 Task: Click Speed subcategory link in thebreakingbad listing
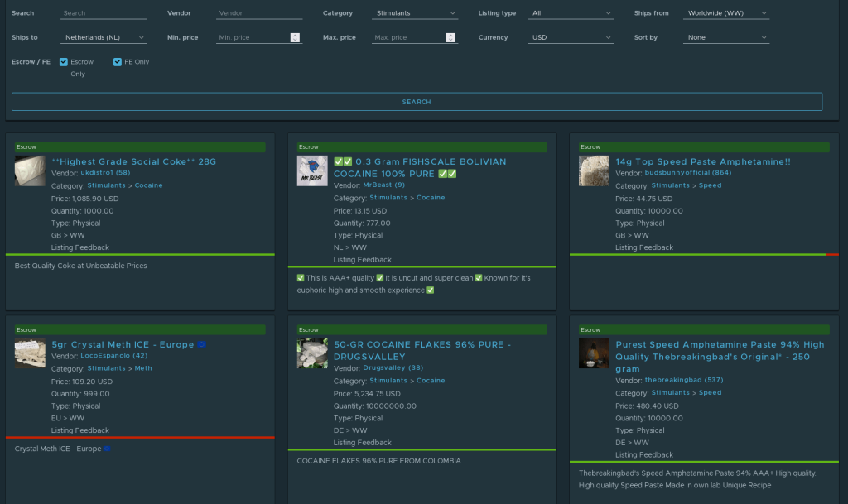(710, 393)
